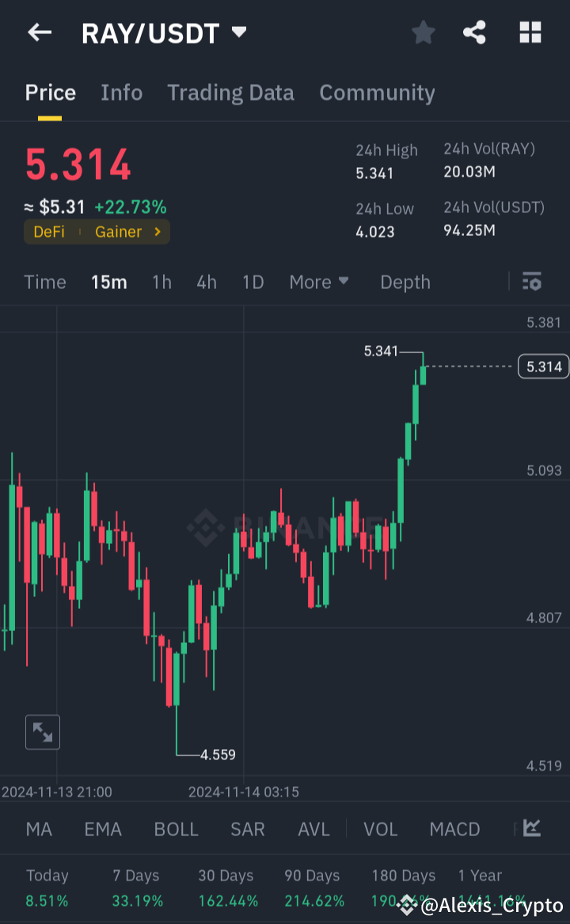Open the share options icon
This screenshot has width=570, height=924.
pos(474,32)
